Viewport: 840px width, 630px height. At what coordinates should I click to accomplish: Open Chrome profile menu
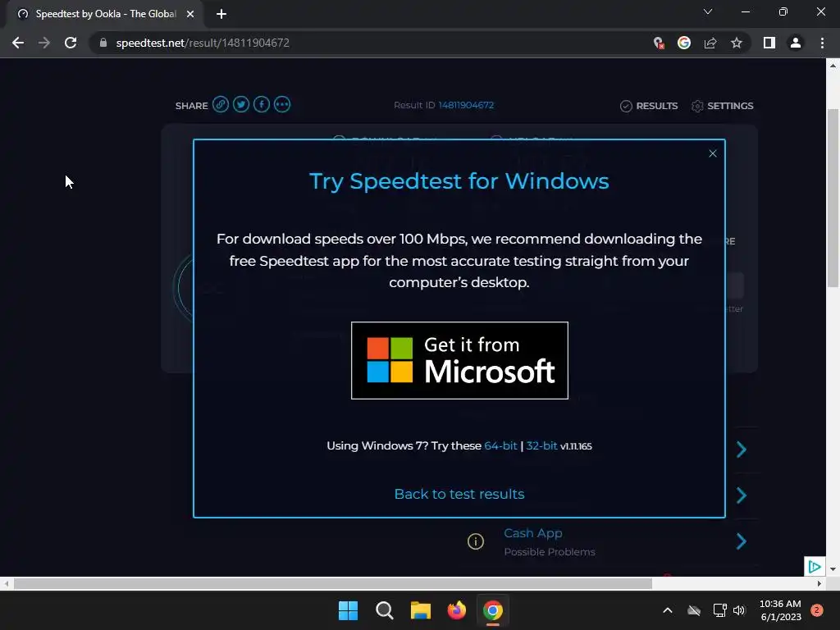796,43
